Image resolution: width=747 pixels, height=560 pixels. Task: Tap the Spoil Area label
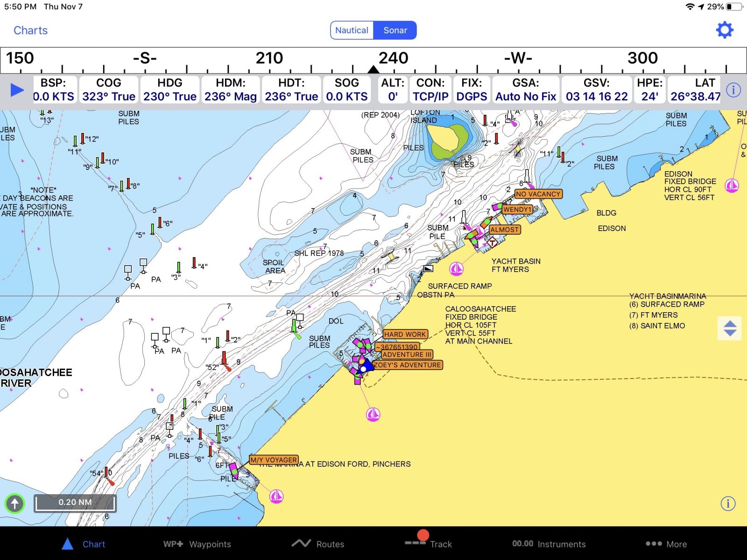[274, 266]
